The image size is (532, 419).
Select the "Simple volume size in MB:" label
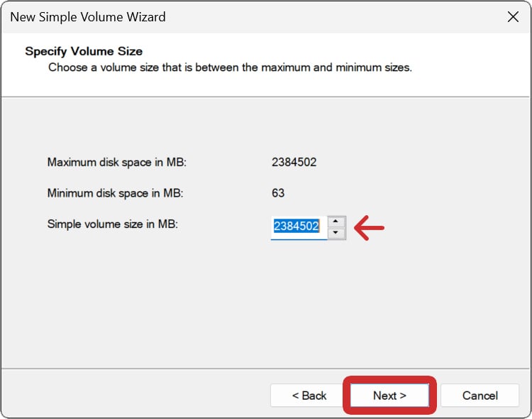pyautogui.click(x=112, y=224)
